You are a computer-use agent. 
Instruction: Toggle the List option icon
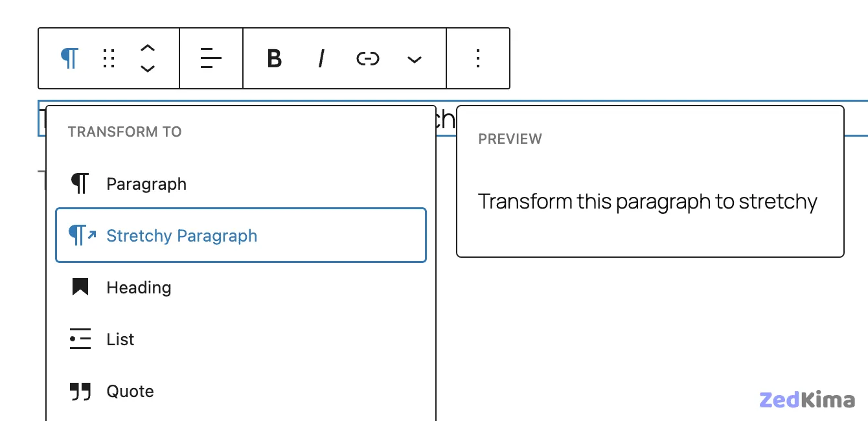pos(80,339)
